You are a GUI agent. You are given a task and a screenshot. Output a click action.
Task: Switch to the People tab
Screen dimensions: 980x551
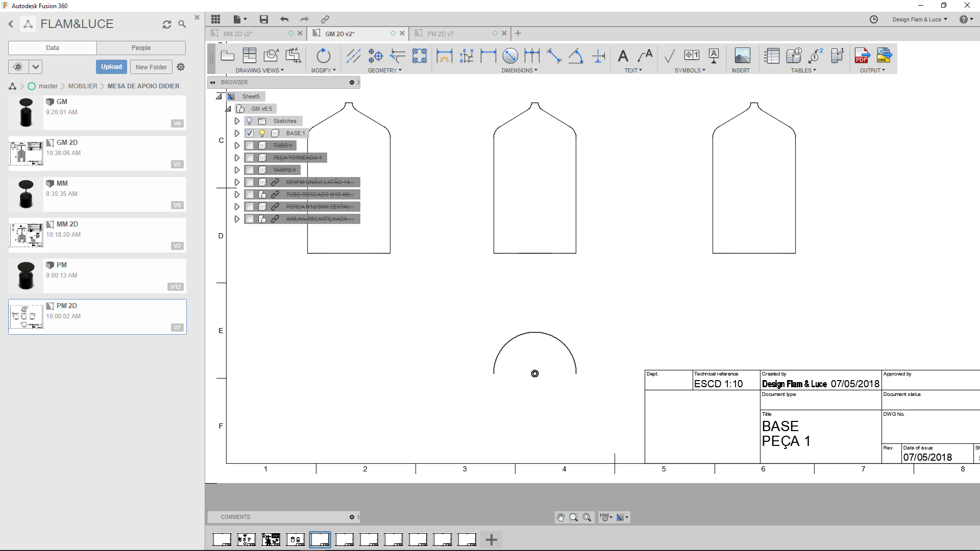tap(141, 47)
